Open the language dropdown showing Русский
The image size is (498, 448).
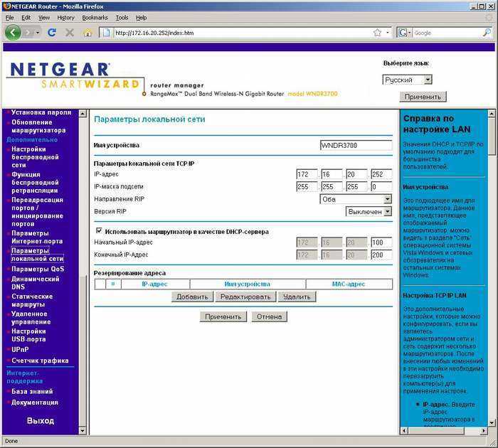coord(407,80)
